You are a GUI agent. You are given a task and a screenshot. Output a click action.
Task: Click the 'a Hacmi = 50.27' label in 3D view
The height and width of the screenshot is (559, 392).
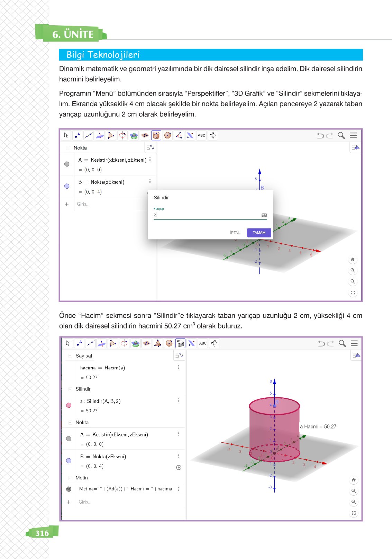[318, 426]
